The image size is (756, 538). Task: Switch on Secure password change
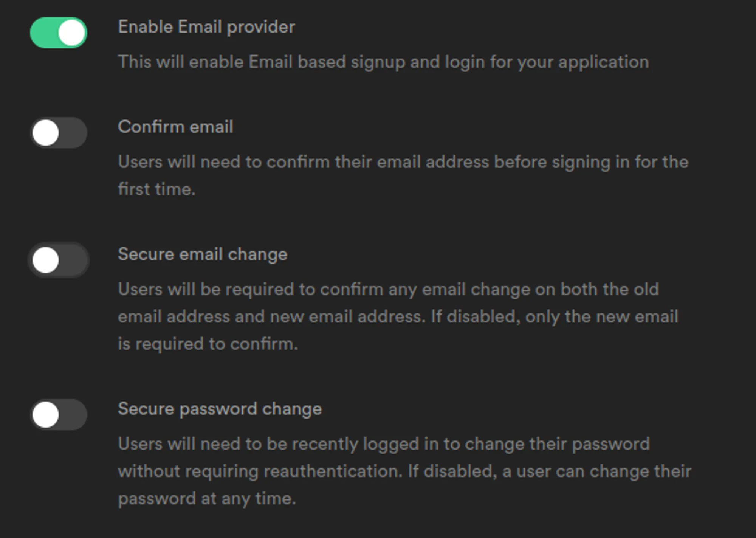coord(59,415)
